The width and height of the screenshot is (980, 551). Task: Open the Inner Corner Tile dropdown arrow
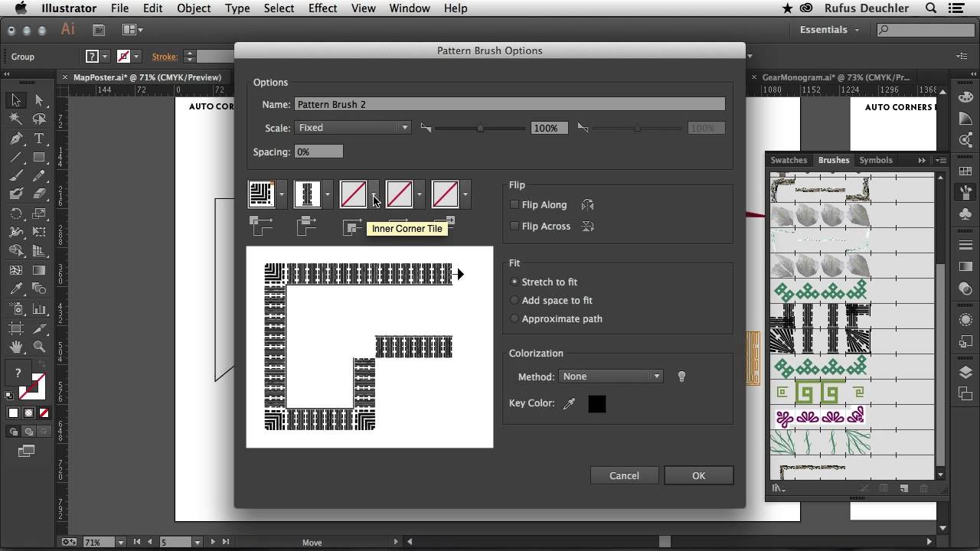coord(374,194)
